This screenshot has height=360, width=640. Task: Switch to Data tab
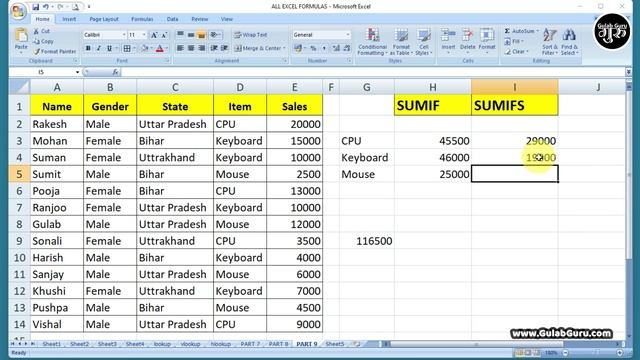coord(172,19)
